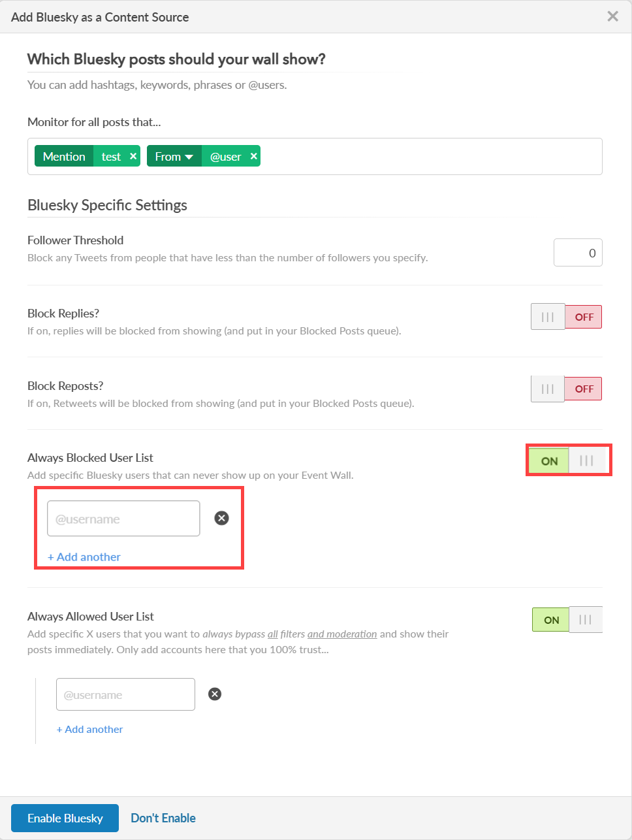Viewport: 632px width, 840px height.
Task: Click the 'Block Replies?' label
Action: click(63, 313)
